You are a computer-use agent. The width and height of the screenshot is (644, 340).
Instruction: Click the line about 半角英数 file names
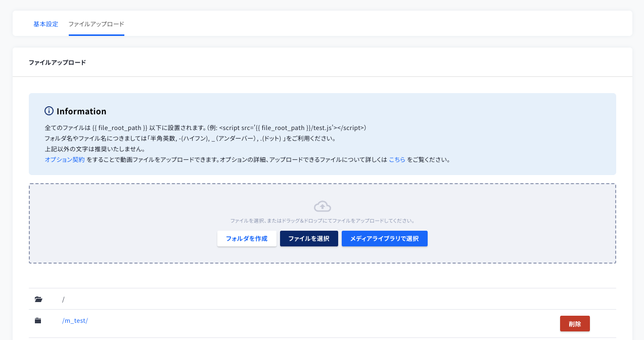click(x=190, y=139)
